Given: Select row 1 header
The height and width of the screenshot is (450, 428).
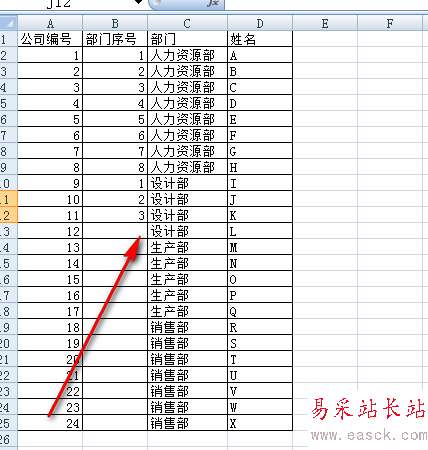Looking at the screenshot, I should pos(8,39).
